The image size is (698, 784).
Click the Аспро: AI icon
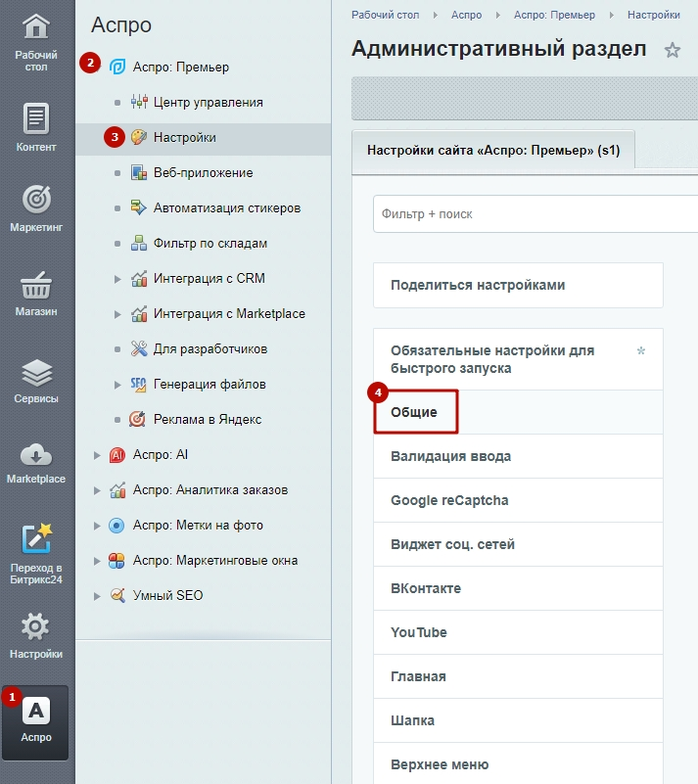(x=117, y=454)
